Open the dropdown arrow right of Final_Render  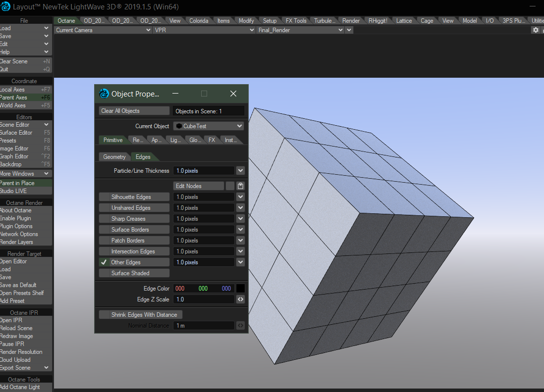(349, 30)
